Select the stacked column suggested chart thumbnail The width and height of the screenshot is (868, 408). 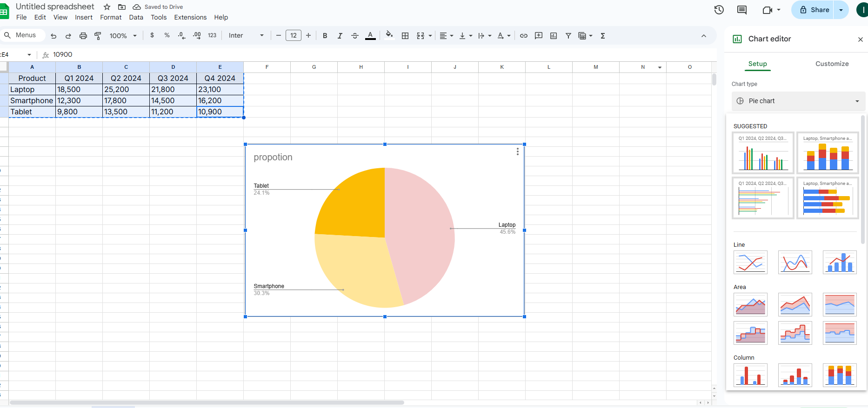pyautogui.click(x=827, y=153)
